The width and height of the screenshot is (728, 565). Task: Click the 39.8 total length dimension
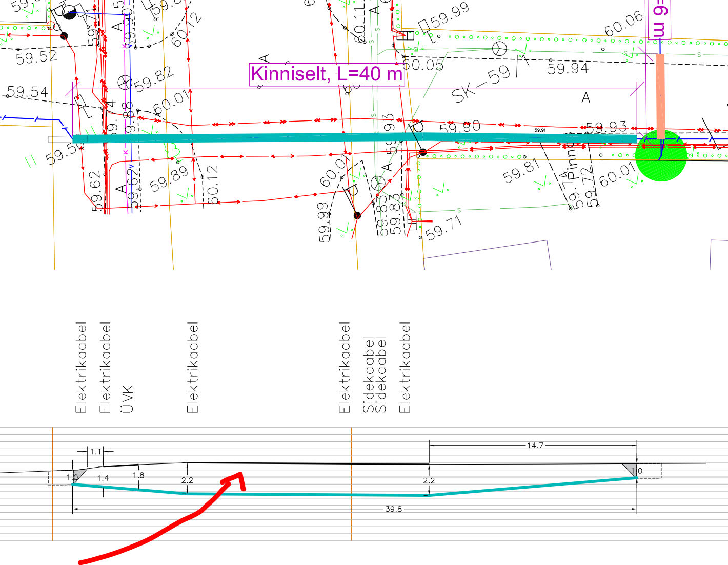pos(393,509)
